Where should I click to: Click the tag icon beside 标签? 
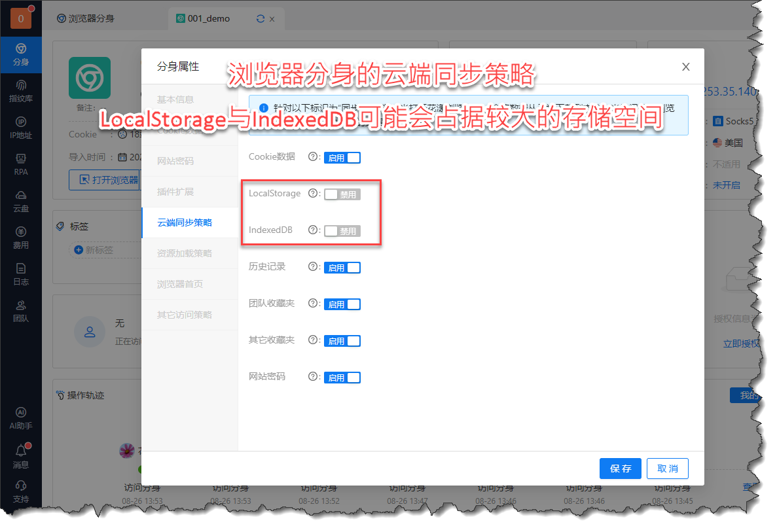click(x=60, y=226)
